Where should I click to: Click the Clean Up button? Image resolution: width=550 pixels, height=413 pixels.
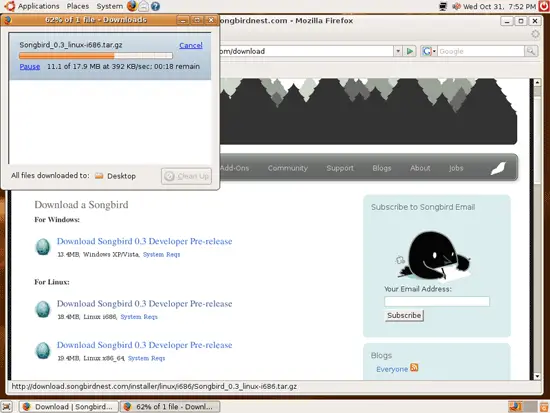pyautogui.click(x=187, y=176)
